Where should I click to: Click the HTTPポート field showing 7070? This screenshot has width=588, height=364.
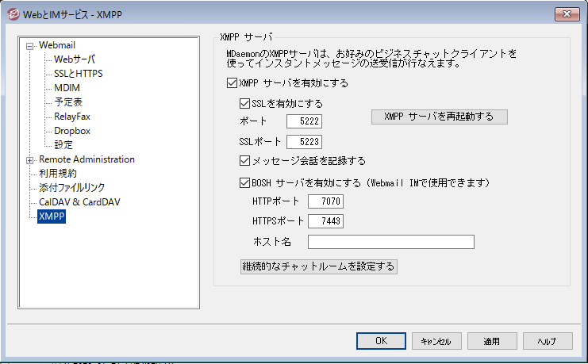325,201
